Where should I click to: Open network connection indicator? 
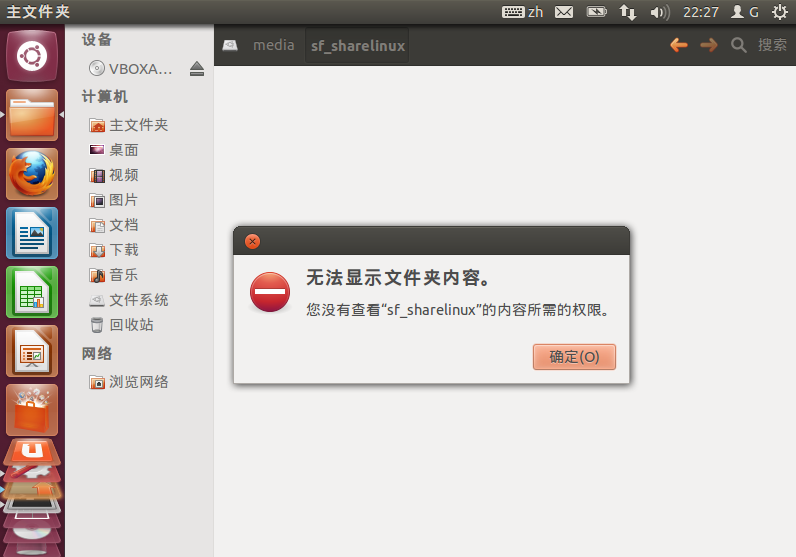(x=627, y=12)
